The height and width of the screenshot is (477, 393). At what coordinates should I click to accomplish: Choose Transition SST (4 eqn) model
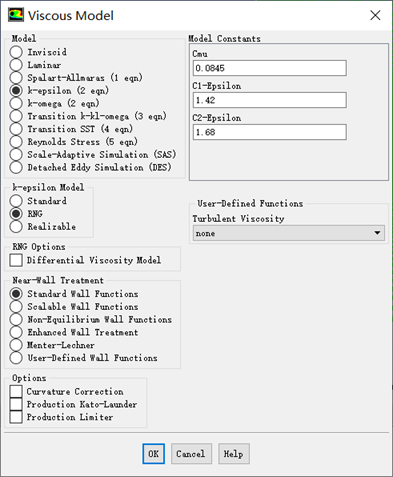[16, 129]
